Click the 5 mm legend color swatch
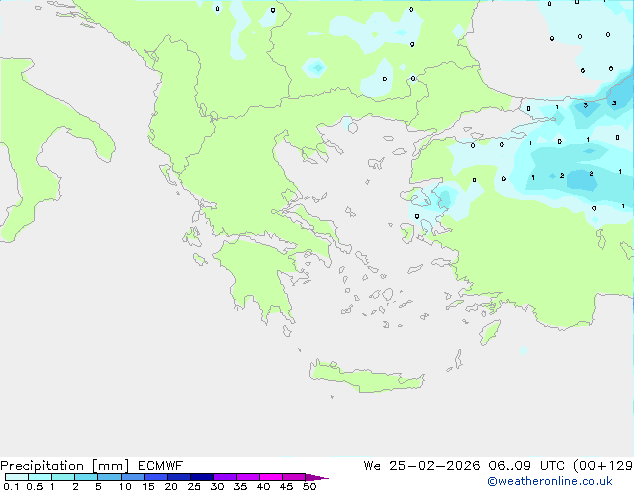Viewport: 634px width, 490px height. (x=109, y=477)
